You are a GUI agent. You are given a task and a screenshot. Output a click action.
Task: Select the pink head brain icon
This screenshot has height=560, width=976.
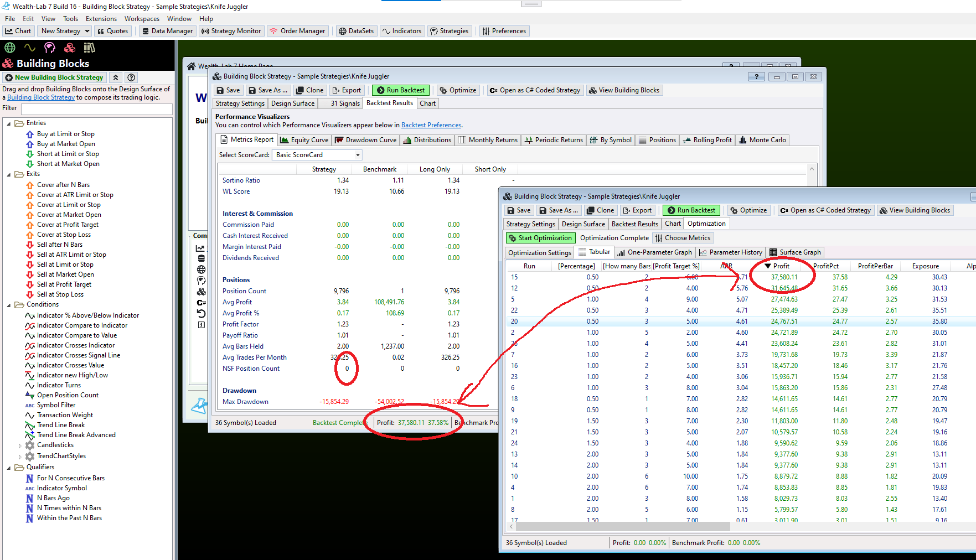50,48
